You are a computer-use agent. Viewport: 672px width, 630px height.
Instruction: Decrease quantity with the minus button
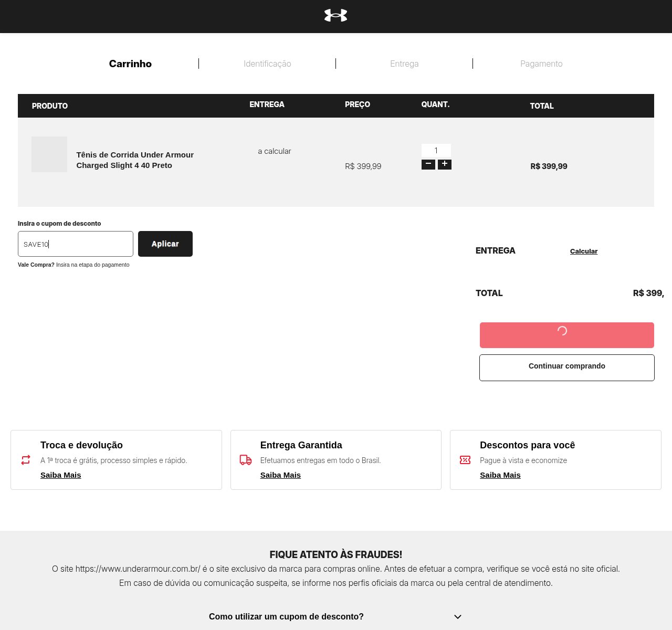(x=428, y=164)
